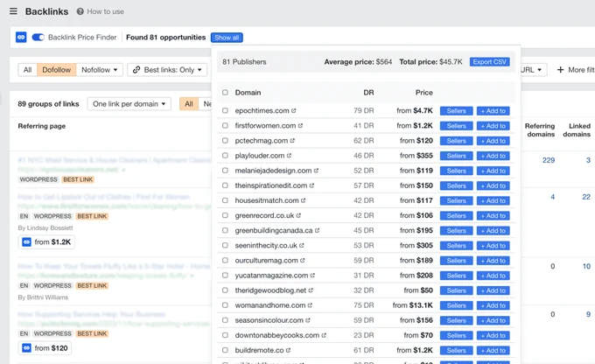
Task: Click Sellers button for epochtimes.com
Action: [x=456, y=111]
